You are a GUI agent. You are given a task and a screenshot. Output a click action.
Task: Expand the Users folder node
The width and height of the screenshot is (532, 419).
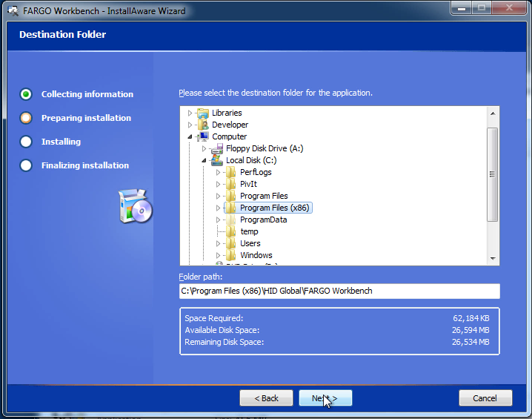point(219,243)
